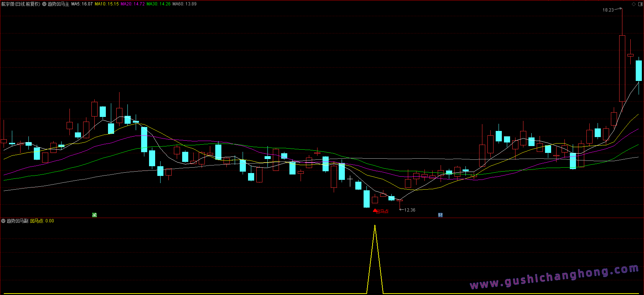Open dropdown beside 趋势回马副 indicator
Screen dimensions: 644x295
tap(3, 221)
